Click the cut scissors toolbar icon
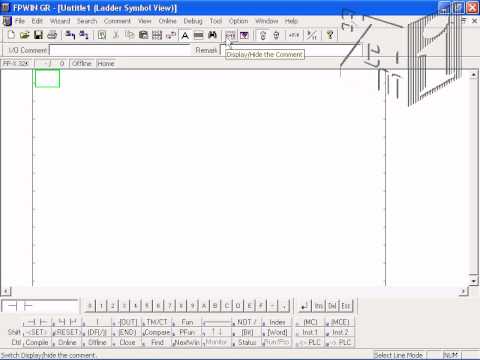This screenshot has height=360, width=480. [116, 35]
